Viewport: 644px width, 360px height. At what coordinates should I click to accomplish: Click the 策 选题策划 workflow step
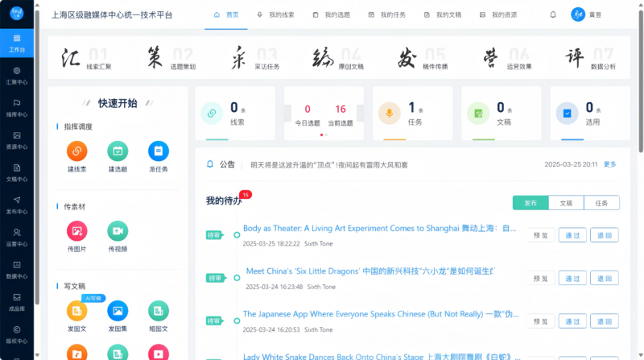click(171, 58)
